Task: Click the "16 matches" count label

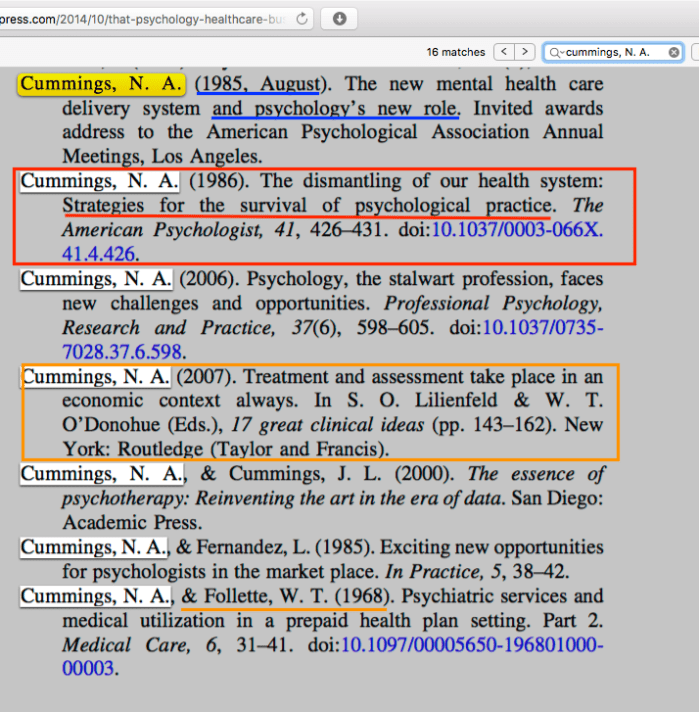Action: 456,52
